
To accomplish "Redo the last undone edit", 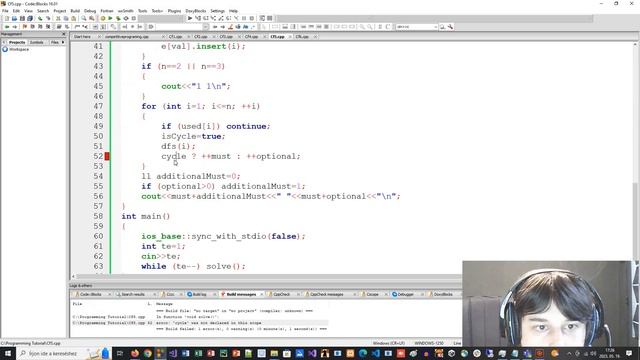I will click(48, 18).
